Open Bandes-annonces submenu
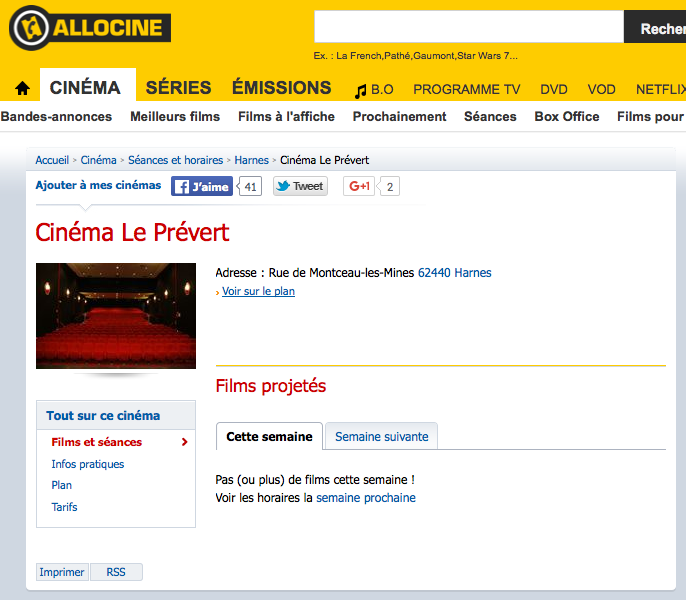Viewport: 686px width, 600px height. click(x=56, y=116)
